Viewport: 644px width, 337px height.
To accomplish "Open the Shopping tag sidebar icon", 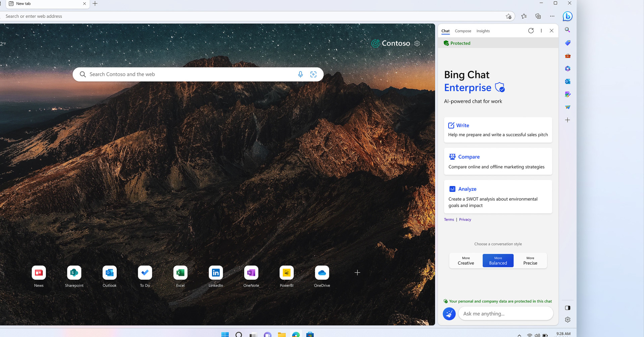I will pos(568,43).
